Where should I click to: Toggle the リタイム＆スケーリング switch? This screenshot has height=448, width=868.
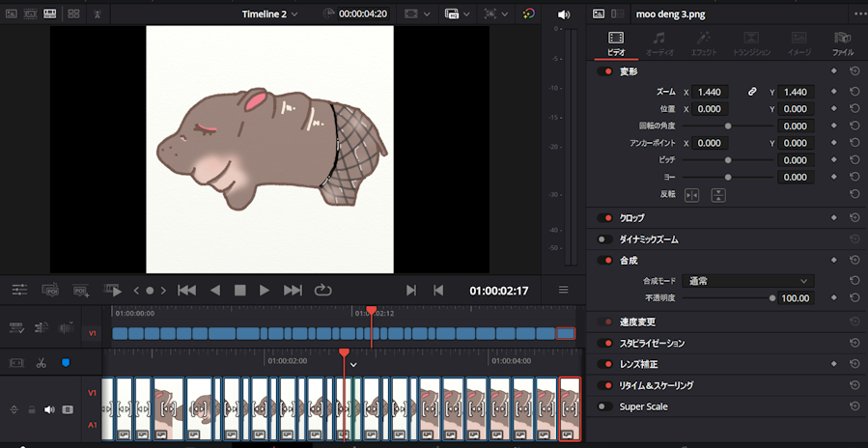tap(605, 385)
